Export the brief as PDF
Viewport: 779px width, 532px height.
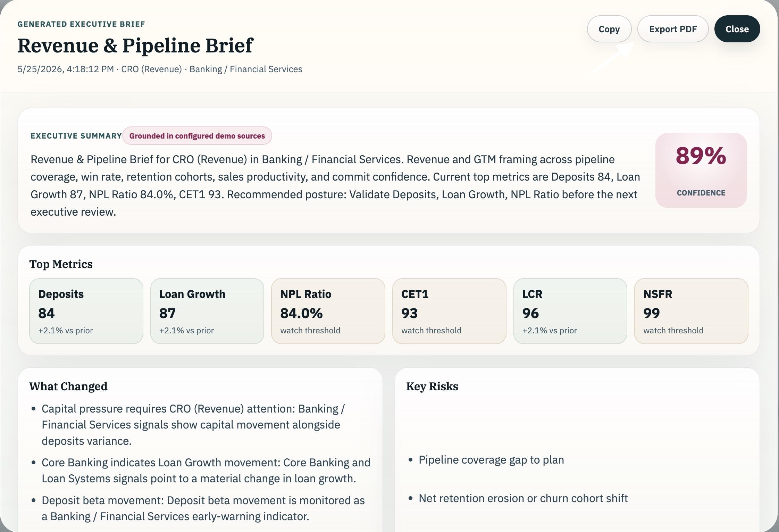[x=673, y=29]
